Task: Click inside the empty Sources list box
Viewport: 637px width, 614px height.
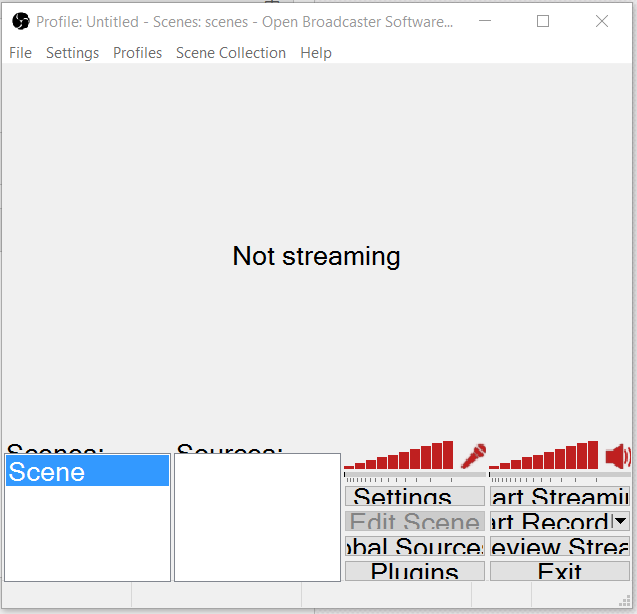Action: point(257,517)
